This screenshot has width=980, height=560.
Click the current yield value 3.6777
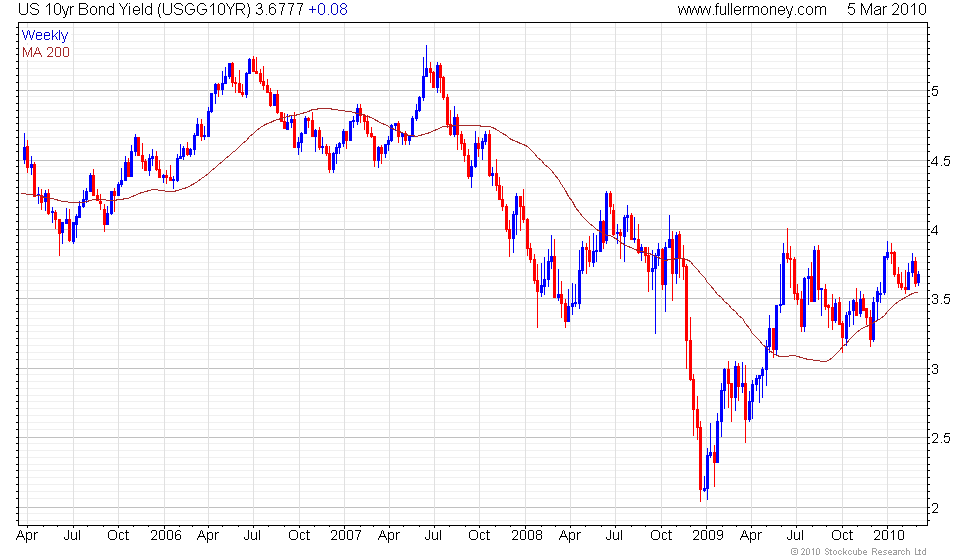pos(279,9)
